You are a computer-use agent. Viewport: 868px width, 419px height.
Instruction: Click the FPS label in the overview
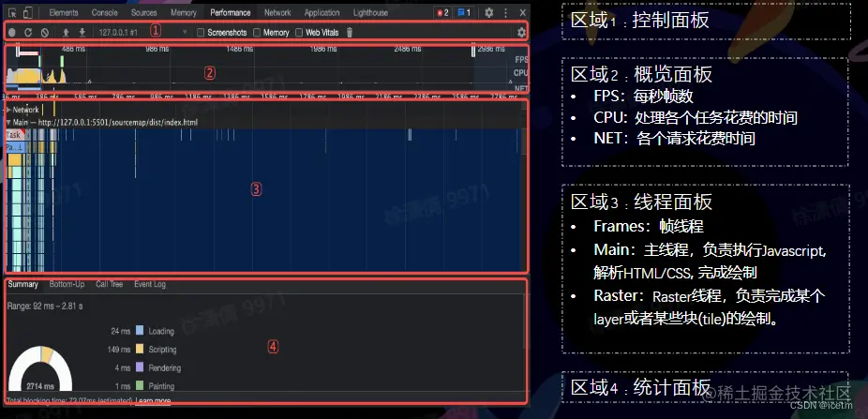pos(521,59)
